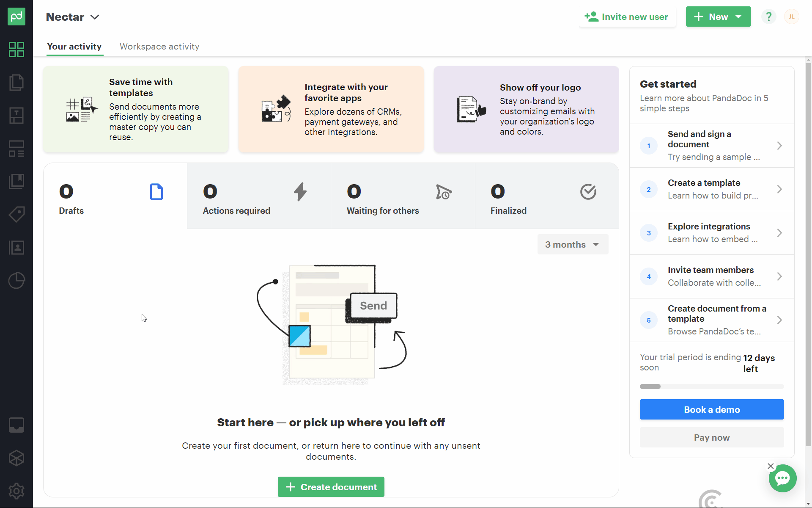
Task: Open the Forms icon in sidebar
Action: [16, 149]
